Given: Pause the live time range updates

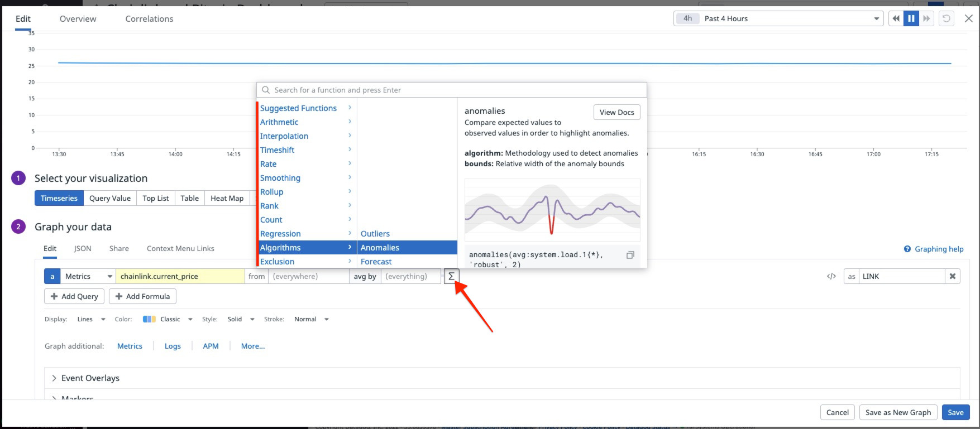Looking at the screenshot, I should [911, 18].
